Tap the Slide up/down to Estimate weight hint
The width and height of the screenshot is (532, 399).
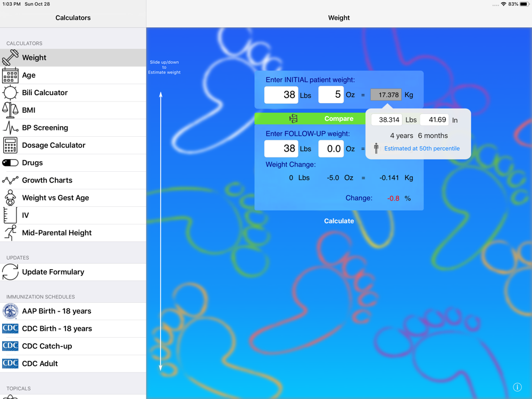click(164, 67)
